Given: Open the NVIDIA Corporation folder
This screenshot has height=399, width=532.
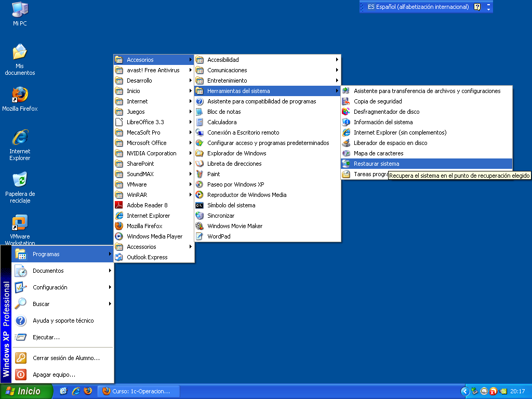Looking at the screenshot, I should (154, 153).
